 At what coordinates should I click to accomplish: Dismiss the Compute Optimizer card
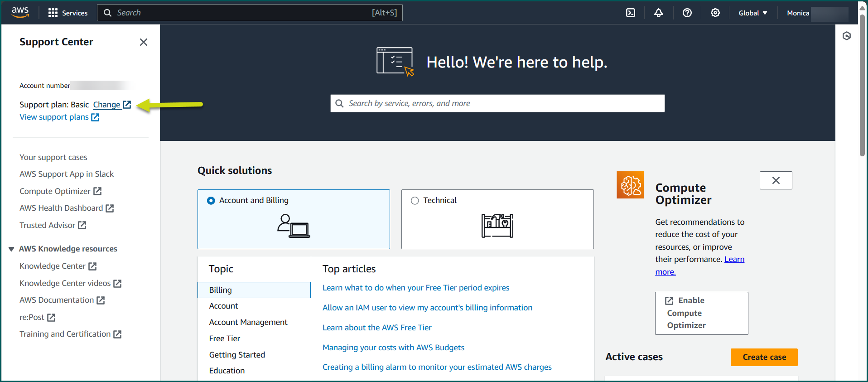[776, 180]
